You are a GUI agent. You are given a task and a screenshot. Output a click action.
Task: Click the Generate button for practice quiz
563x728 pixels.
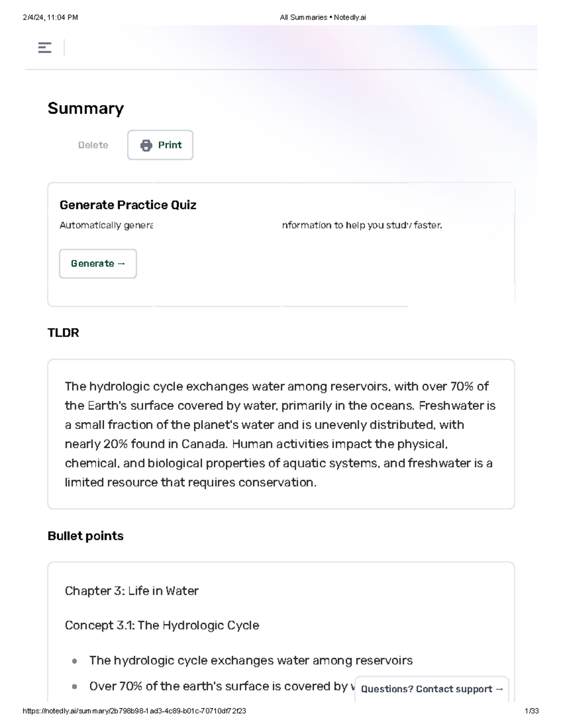click(x=98, y=263)
